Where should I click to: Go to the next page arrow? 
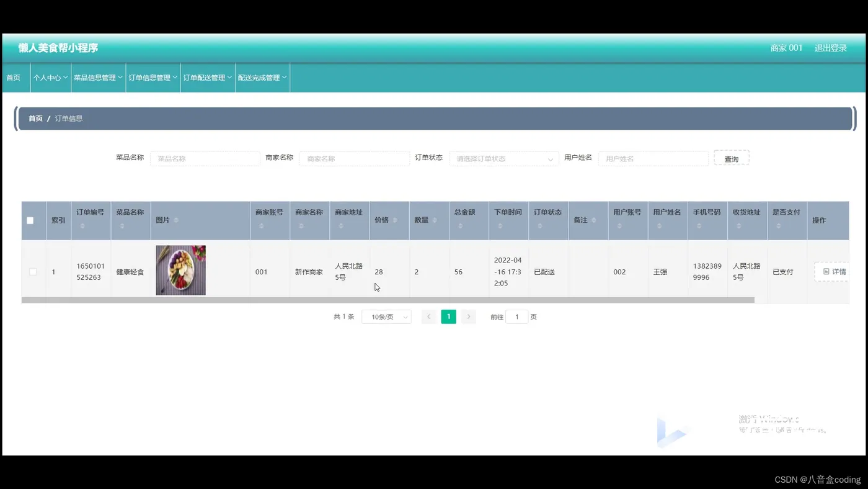tap(469, 317)
